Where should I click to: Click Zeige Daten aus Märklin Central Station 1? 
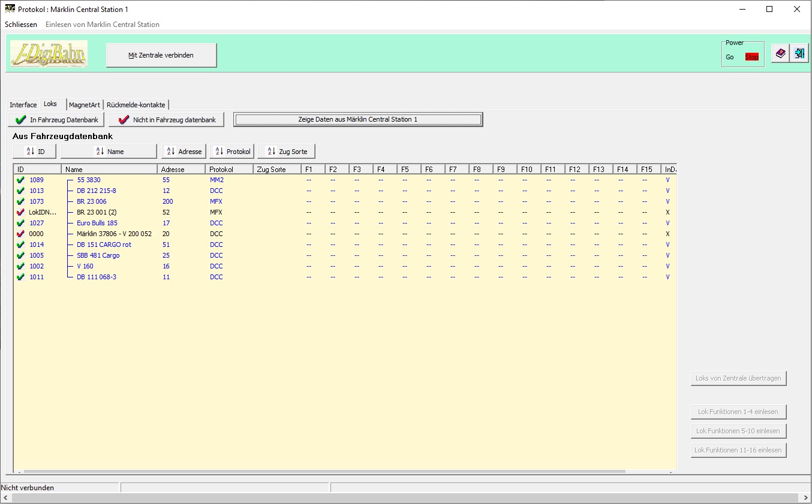[x=358, y=119]
